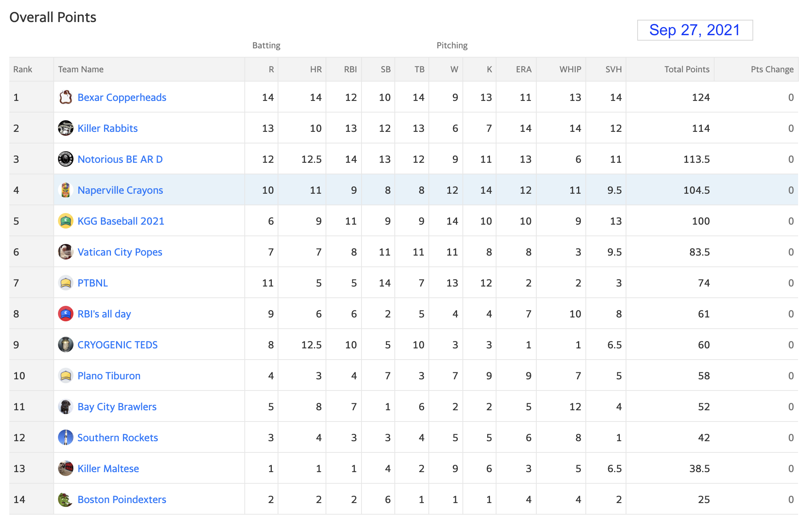Click KGG Baseball 2021 green cap icon
This screenshot has height=522, width=812.
point(66,221)
